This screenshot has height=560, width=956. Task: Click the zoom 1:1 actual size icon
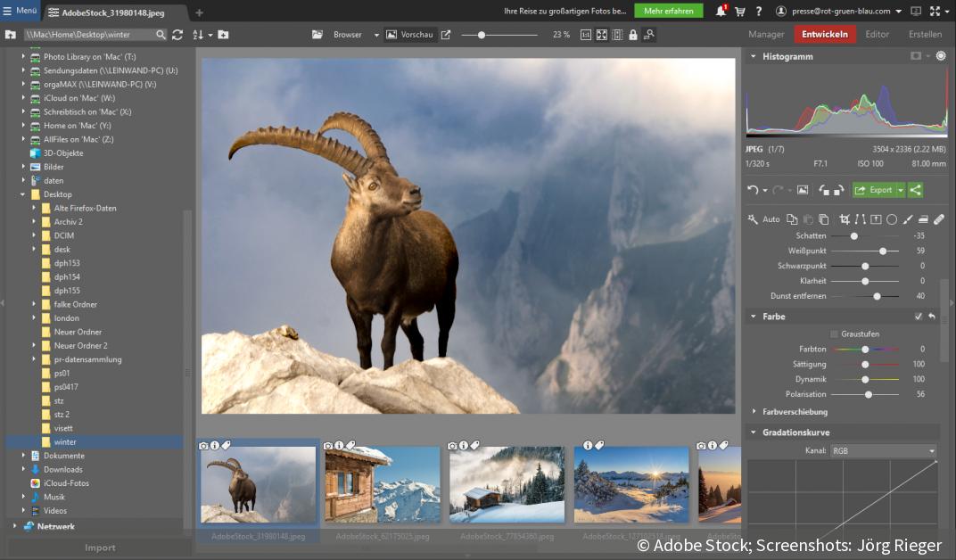[586, 35]
